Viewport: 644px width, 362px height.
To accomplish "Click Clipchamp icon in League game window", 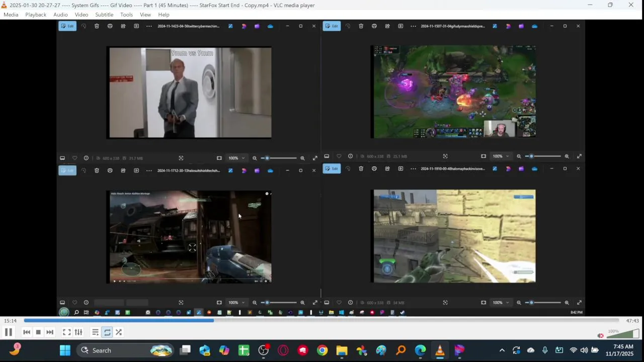I will (x=521, y=26).
